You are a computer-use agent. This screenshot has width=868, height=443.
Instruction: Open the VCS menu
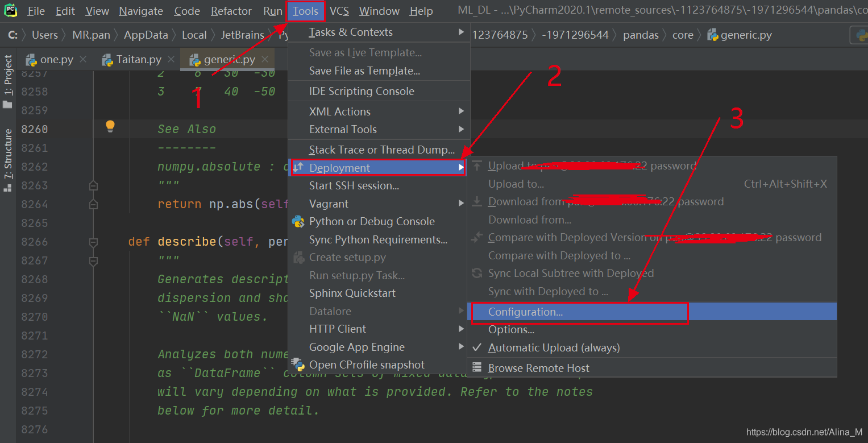tap(339, 11)
